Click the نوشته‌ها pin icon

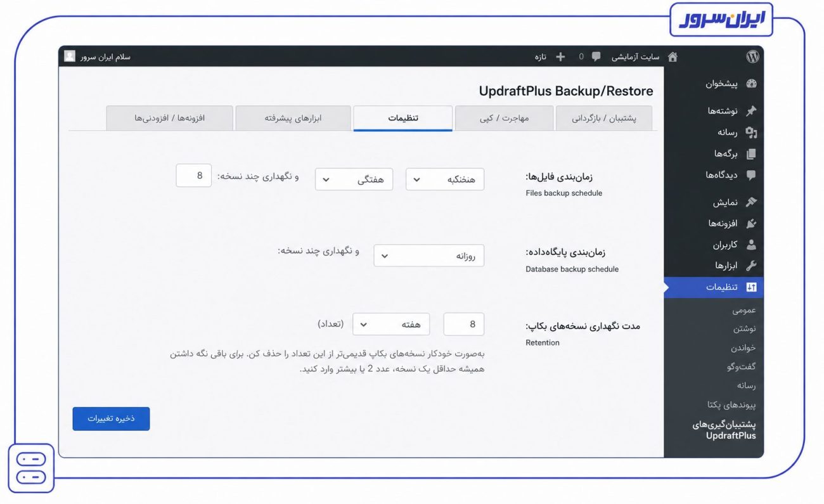pyautogui.click(x=752, y=111)
